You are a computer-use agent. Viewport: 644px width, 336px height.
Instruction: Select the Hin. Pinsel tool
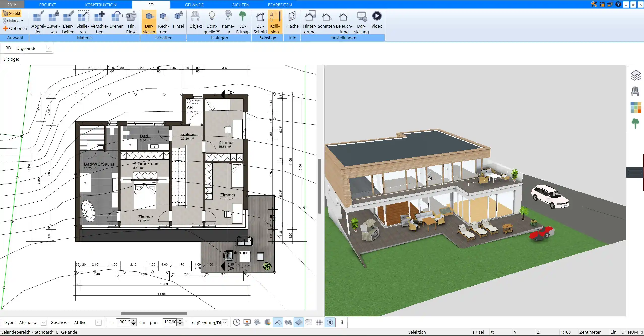[x=132, y=22]
